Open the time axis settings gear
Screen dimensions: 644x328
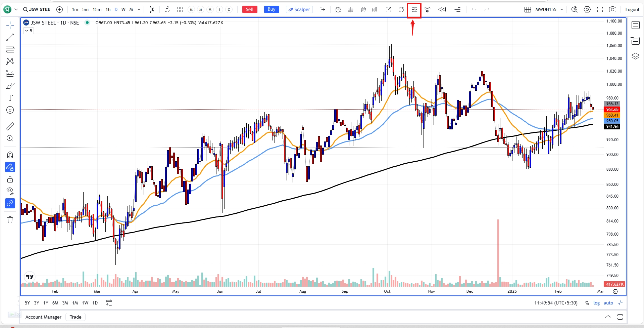[x=615, y=291]
